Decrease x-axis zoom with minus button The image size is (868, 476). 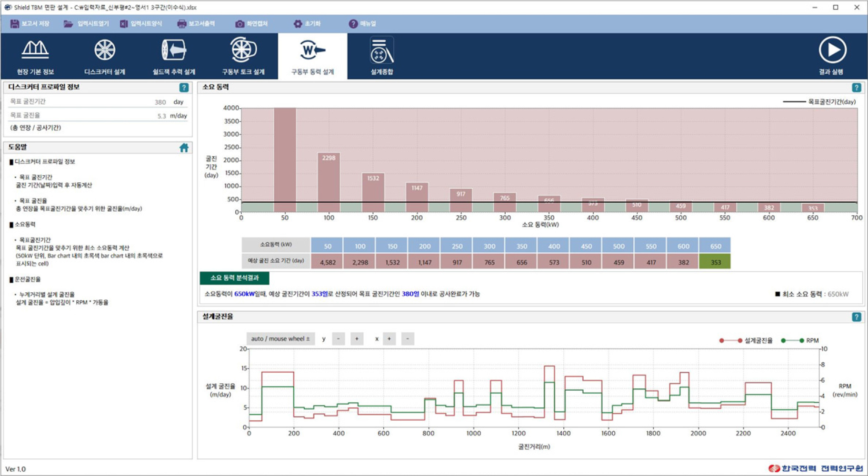click(x=408, y=339)
